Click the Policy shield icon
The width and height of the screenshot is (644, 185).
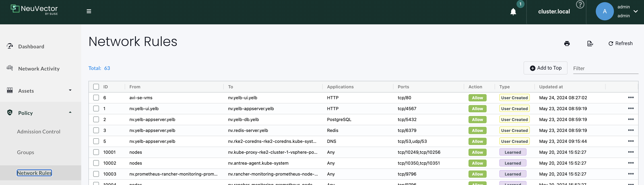pyautogui.click(x=10, y=112)
